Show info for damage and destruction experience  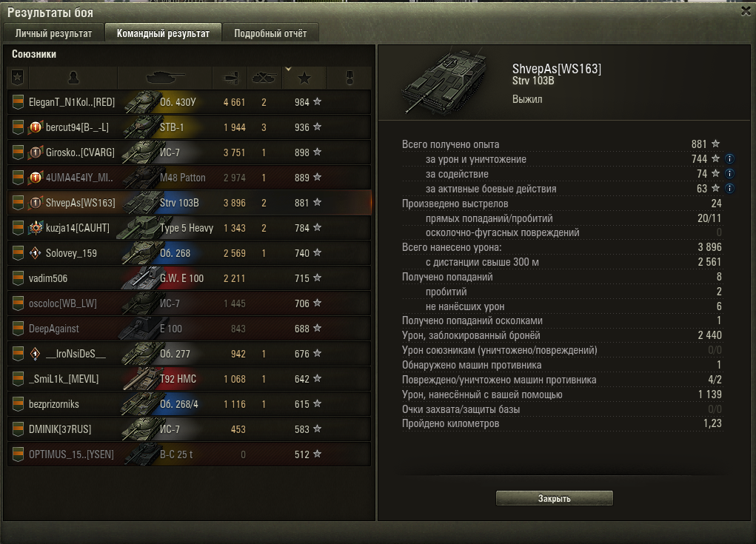[729, 159]
